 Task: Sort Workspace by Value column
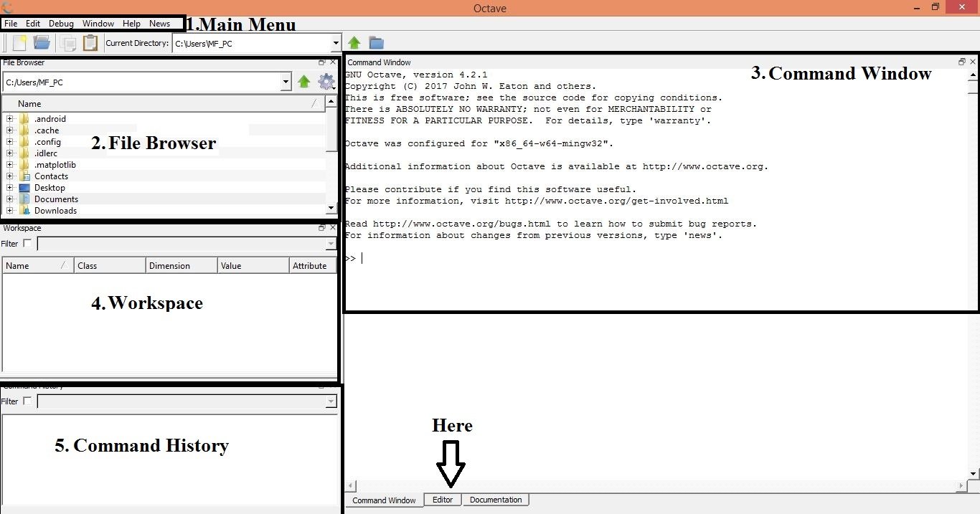pos(253,265)
